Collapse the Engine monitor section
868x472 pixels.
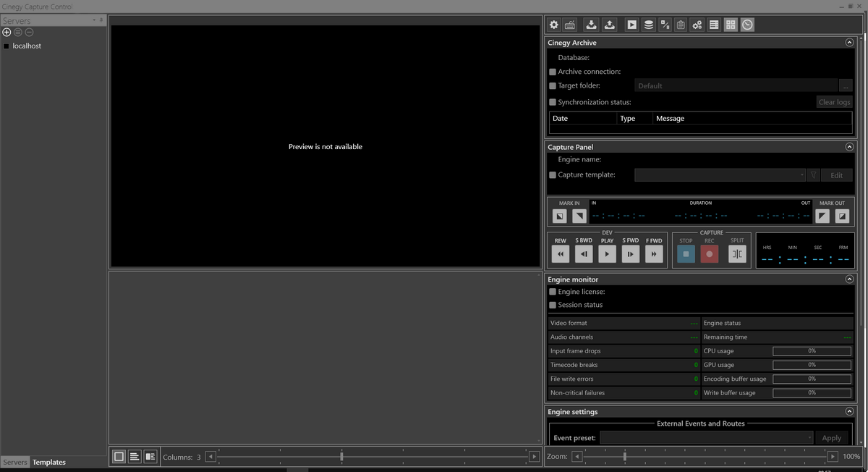[849, 279]
